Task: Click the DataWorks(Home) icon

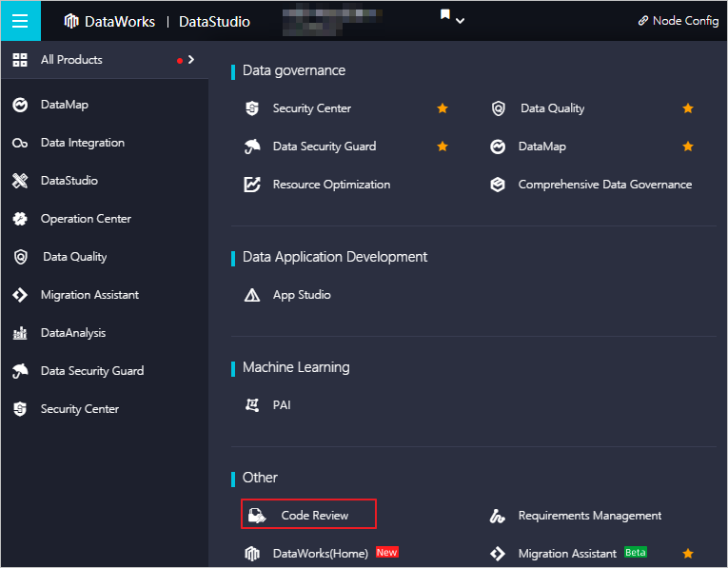Action: (252, 553)
